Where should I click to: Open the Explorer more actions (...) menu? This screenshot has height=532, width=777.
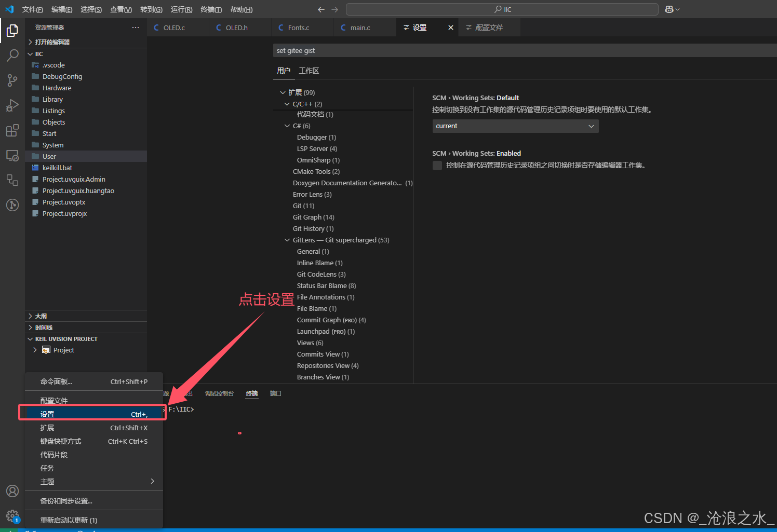coord(136,27)
